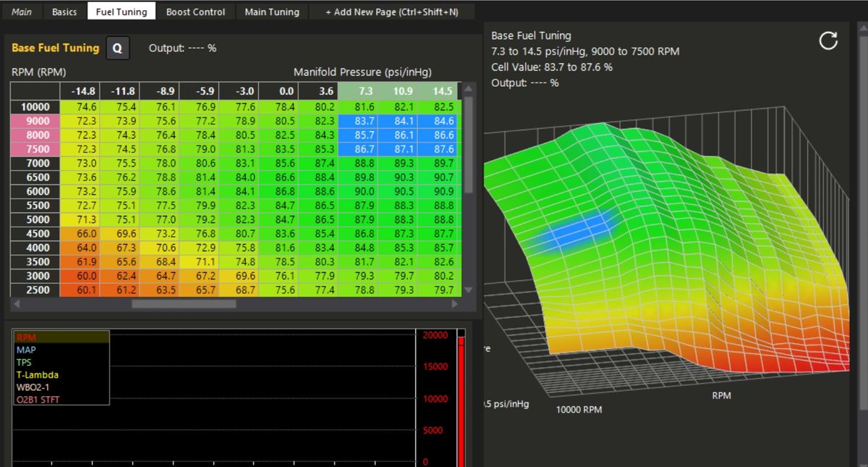Go to the Main tab
Screen dimensions: 868x467
pyautogui.click(x=22, y=11)
